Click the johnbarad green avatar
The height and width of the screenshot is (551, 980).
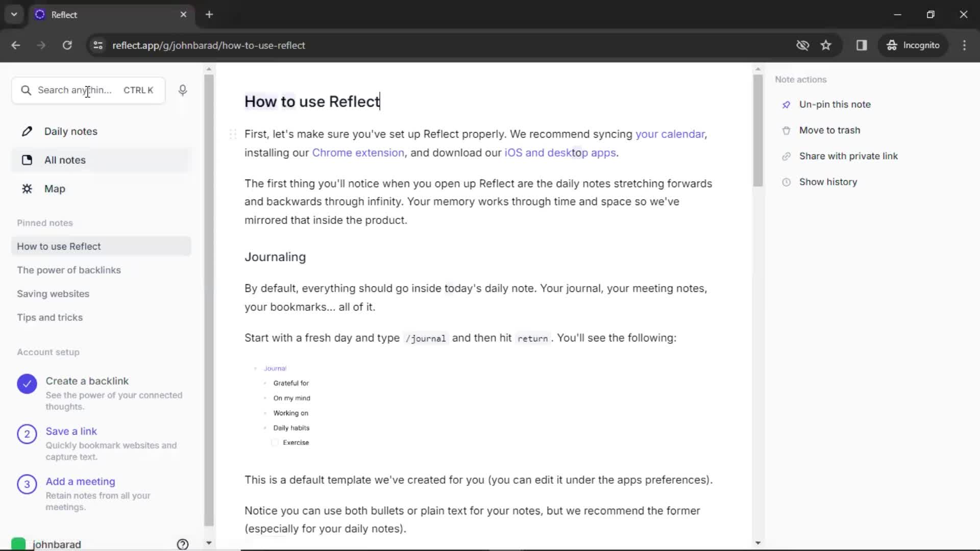click(x=18, y=544)
